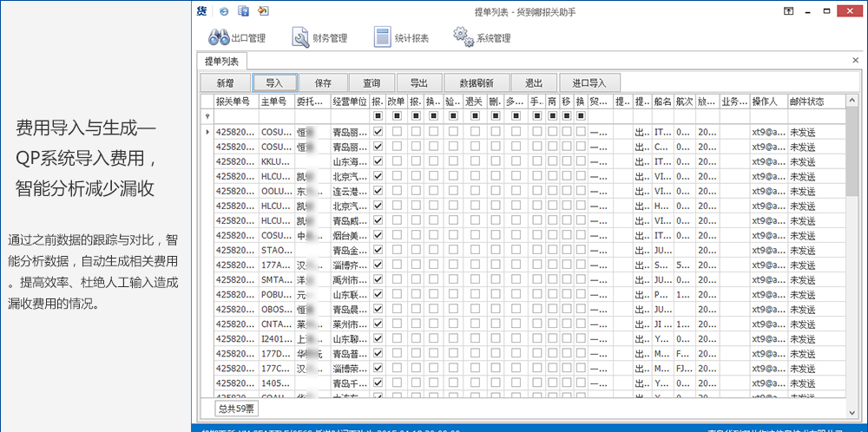This screenshot has height=432, width=868.
Task: Click the title bar icon right of help icon
Action: [263, 11]
